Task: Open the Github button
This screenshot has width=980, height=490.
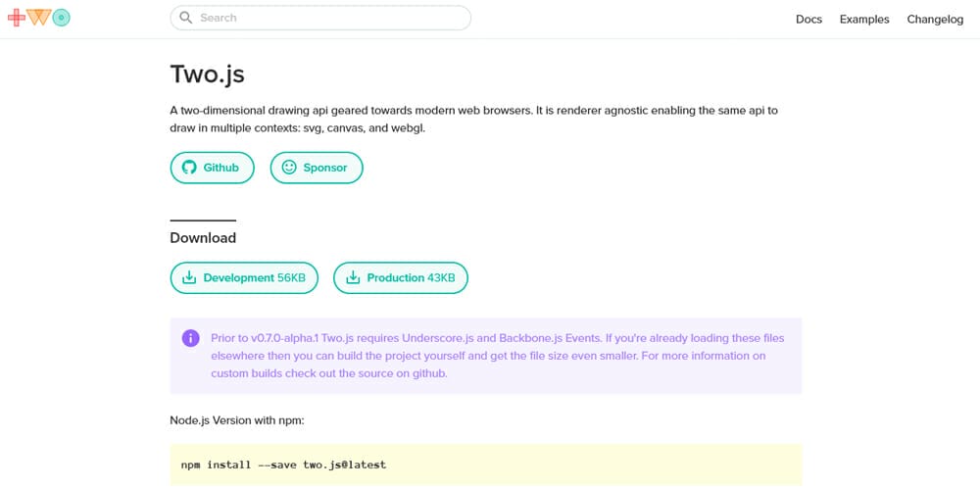Action: tap(213, 168)
